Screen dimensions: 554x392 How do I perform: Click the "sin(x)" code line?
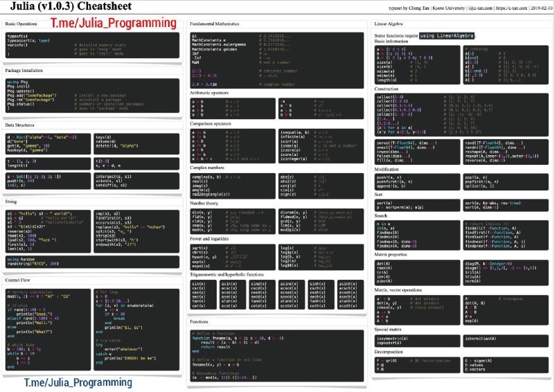pyautogui.click(x=198, y=284)
